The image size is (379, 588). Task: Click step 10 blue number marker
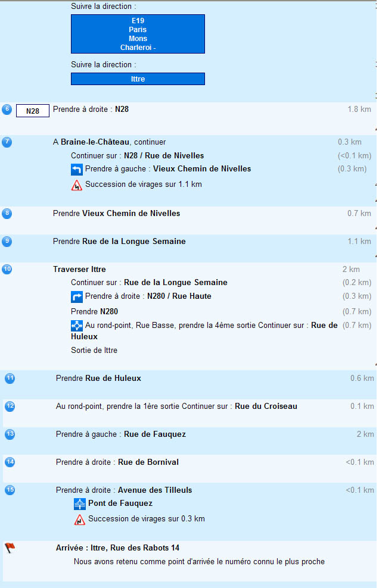coord(7,269)
